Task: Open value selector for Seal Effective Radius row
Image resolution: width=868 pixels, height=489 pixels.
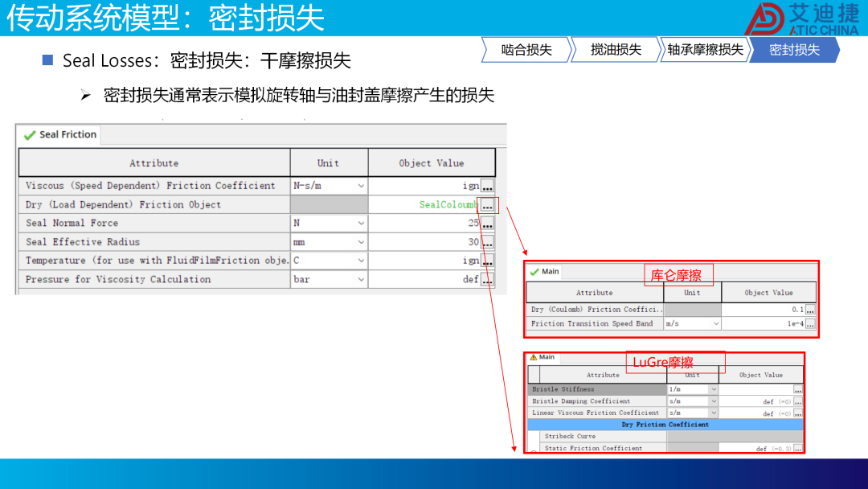Action: tap(487, 243)
